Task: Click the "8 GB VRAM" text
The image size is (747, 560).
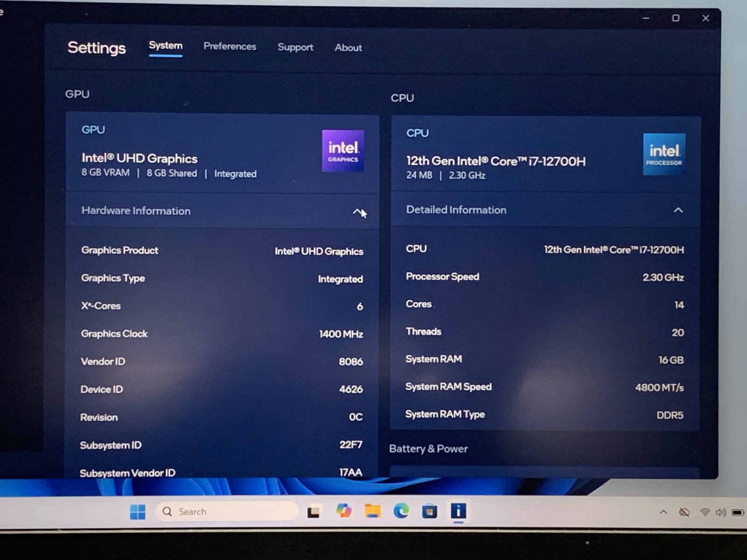Action: [x=106, y=173]
